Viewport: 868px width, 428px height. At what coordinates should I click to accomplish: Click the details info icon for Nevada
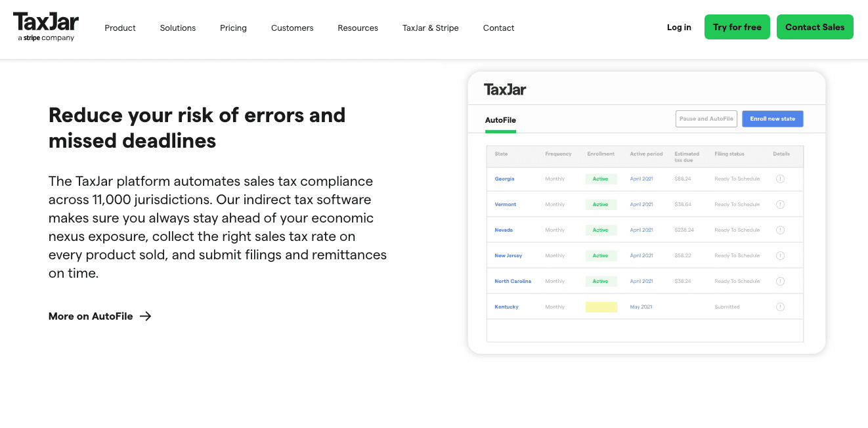pyautogui.click(x=780, y=230)
